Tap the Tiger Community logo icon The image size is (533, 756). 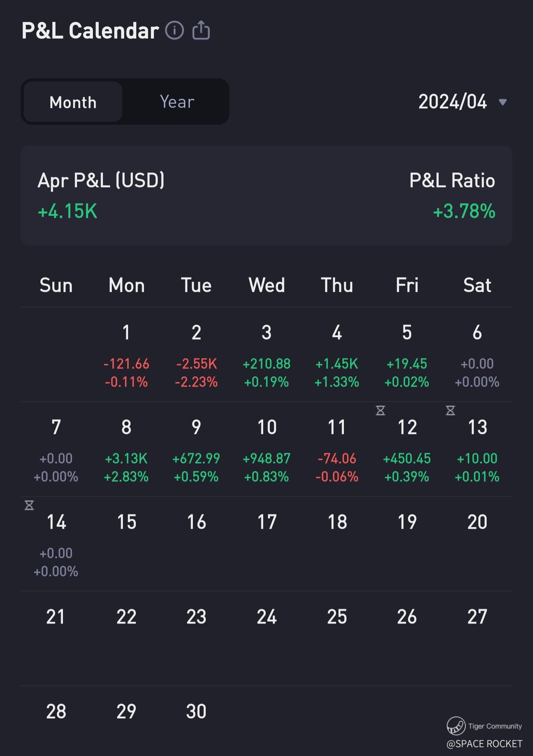click(x=456, y=726)
